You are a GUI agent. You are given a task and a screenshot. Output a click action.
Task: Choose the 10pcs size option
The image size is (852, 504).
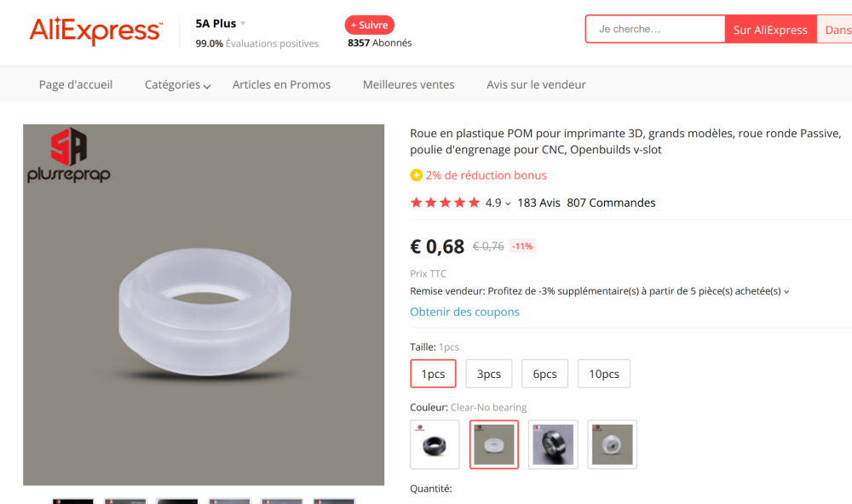tap(604, 374)
